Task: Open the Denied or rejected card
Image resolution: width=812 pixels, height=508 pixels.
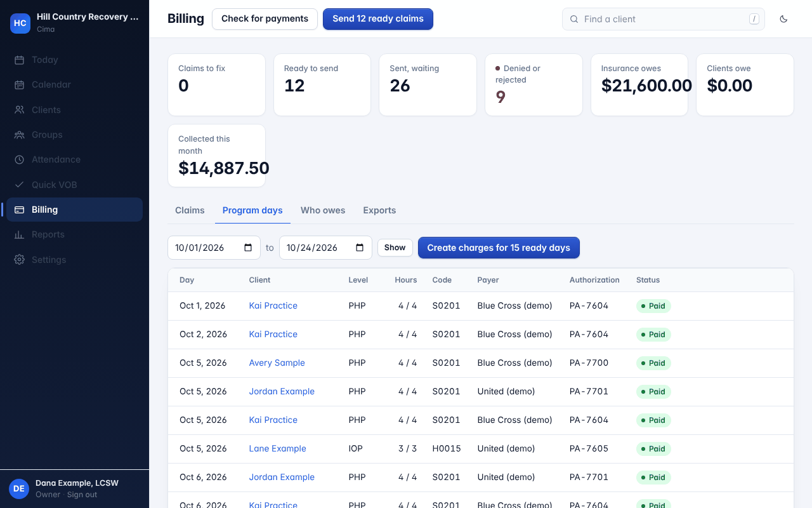Action: 534,84
